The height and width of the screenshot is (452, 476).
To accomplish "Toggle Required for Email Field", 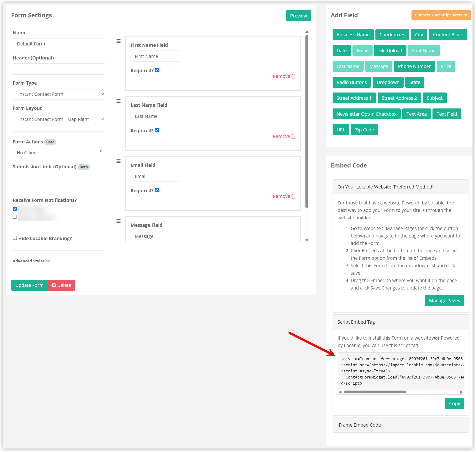I will pyautogui.click(x=157, y=190).
